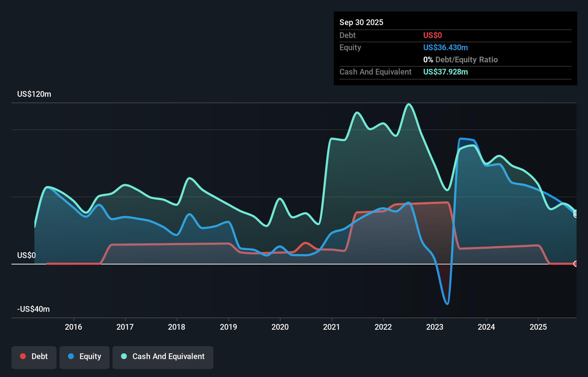Select the teal Cash endpoint marker on the chart

(576, 213)
